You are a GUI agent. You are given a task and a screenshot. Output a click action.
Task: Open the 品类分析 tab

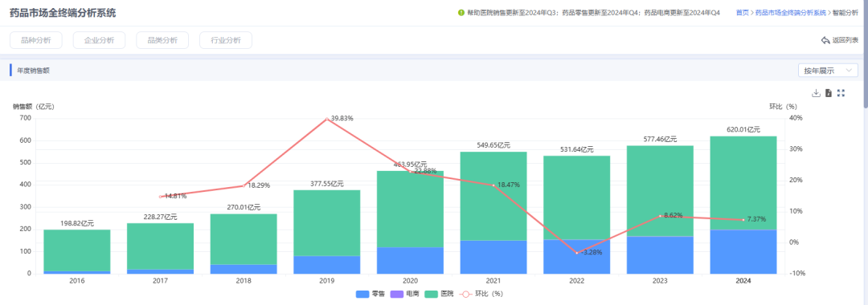pyautogui.click(x=162, y=40)
